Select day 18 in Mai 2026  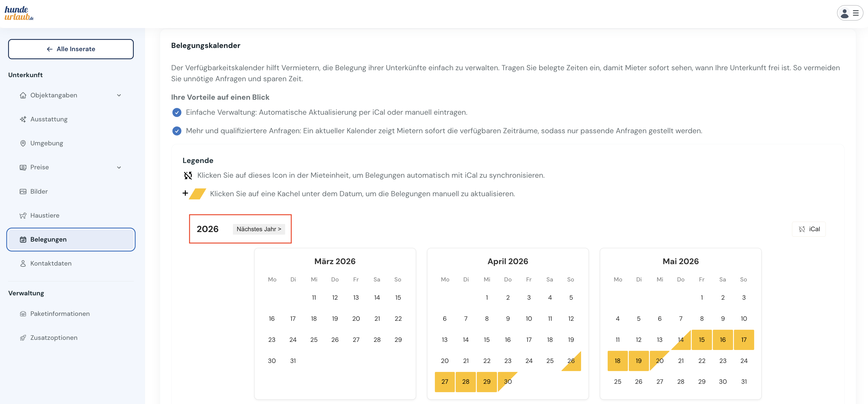[617, 361]
